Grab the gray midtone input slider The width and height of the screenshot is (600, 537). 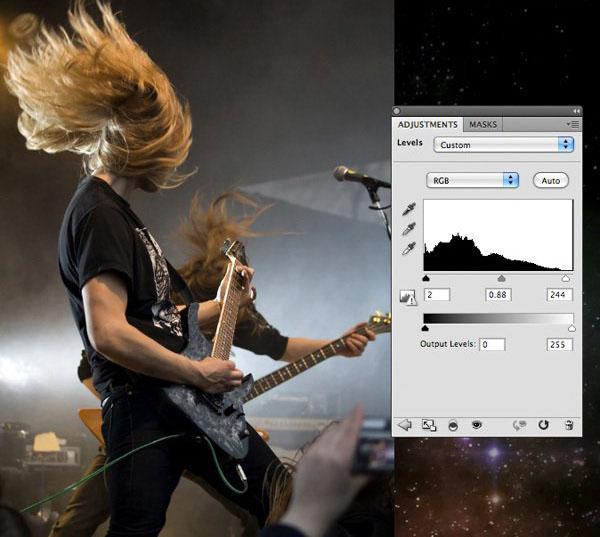[x=501, y=278]
